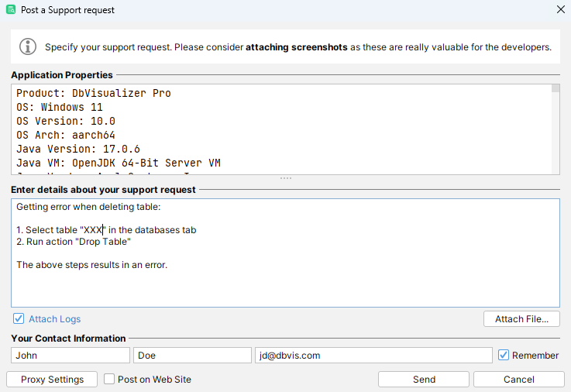Click the Application Properties scrollbar thumb
This screenshot has height=392, width=571.
[556, 88]
